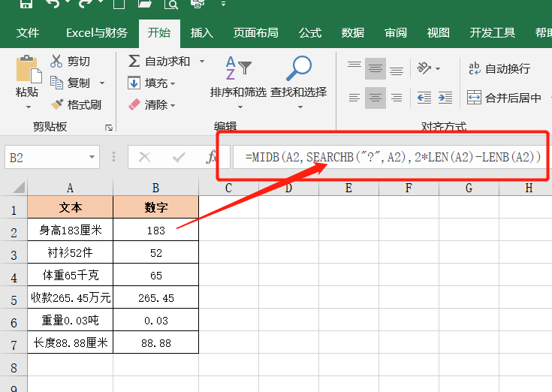
Task: Click the Cut (剪切) scissors icon
Action: click(57, 61)
